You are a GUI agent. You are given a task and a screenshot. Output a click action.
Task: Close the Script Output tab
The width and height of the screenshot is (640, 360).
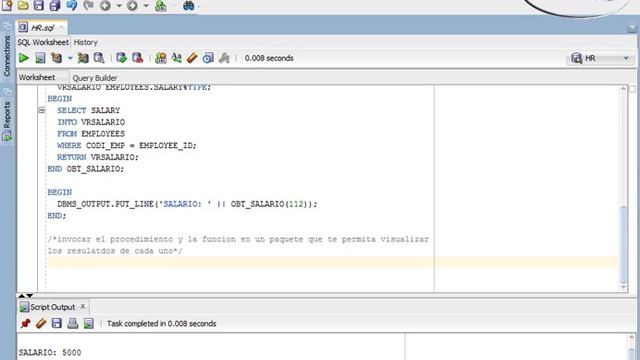[x=83, y=306]
